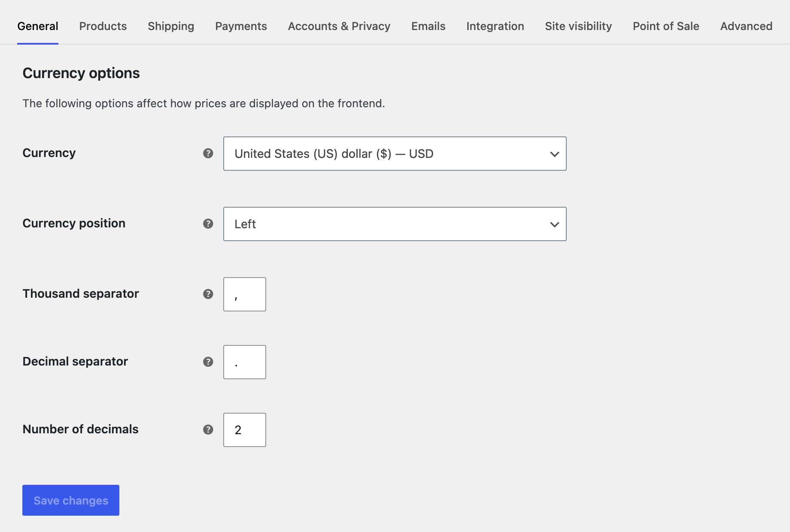Click the Currency position help icon

tap(208, 224)
